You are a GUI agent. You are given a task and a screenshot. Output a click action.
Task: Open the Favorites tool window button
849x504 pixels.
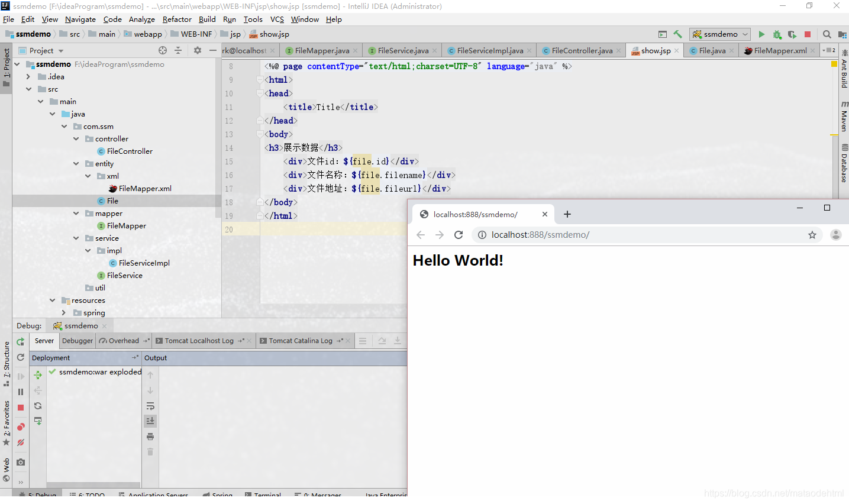point(7,422)
